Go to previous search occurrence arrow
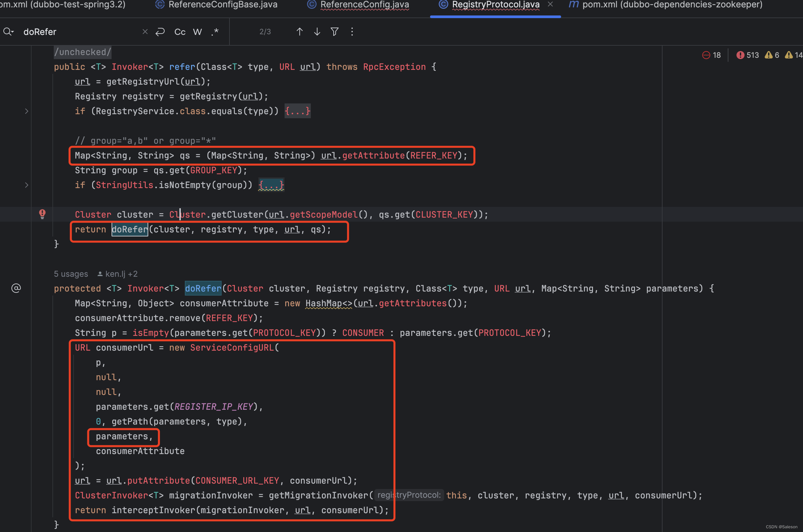The width and height of the screenshot is (803, 532). (x=299, y=32)
